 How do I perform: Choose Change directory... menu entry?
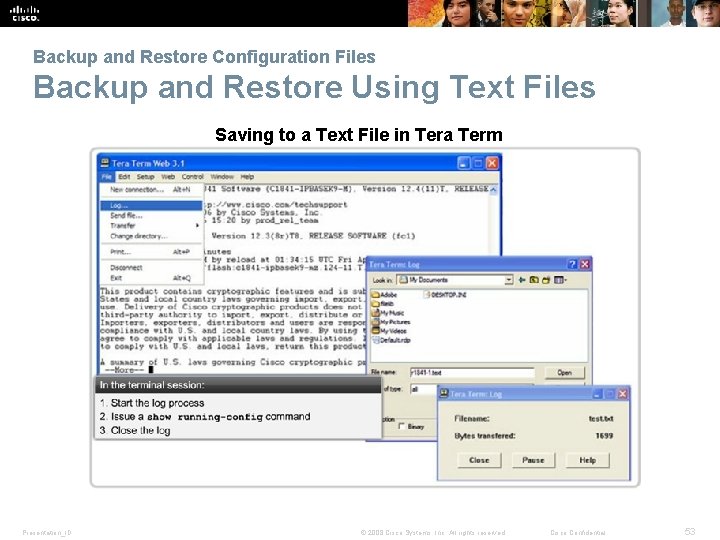pyautogui.click(x=151, y=236)
